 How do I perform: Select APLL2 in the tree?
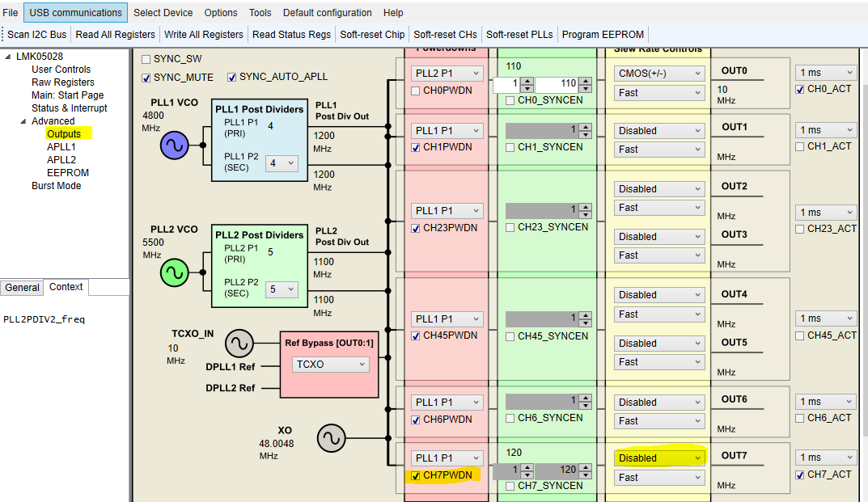coord(61,159)
